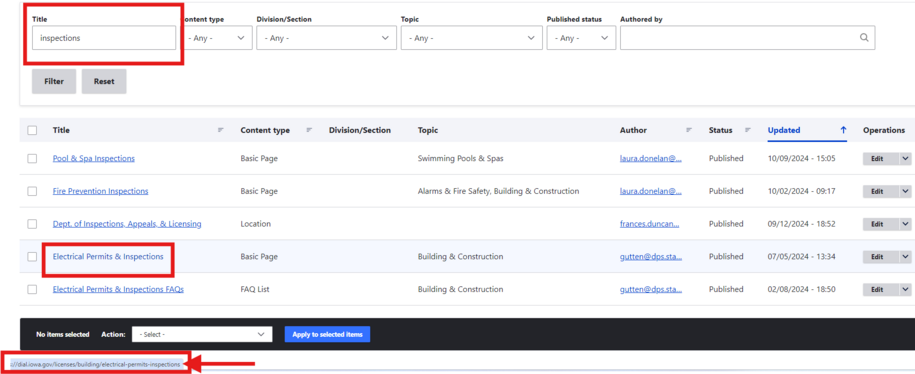Click the sort icon beside Author column header

click(689, 130)
